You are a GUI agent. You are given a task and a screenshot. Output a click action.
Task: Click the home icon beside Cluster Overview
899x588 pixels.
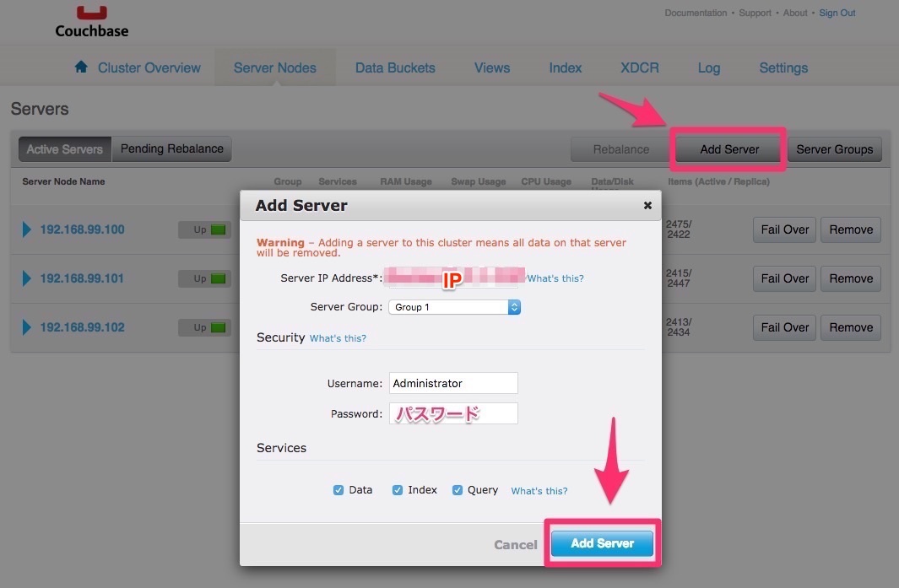coord(81,67)
